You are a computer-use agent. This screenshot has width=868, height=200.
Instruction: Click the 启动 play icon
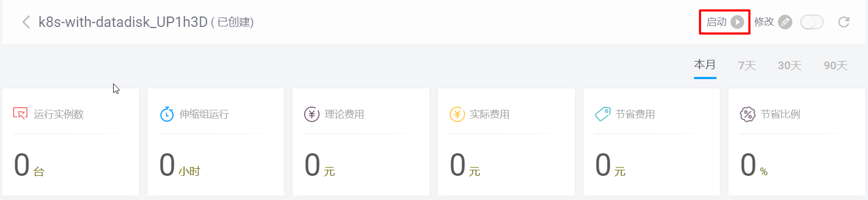(737, 22)
